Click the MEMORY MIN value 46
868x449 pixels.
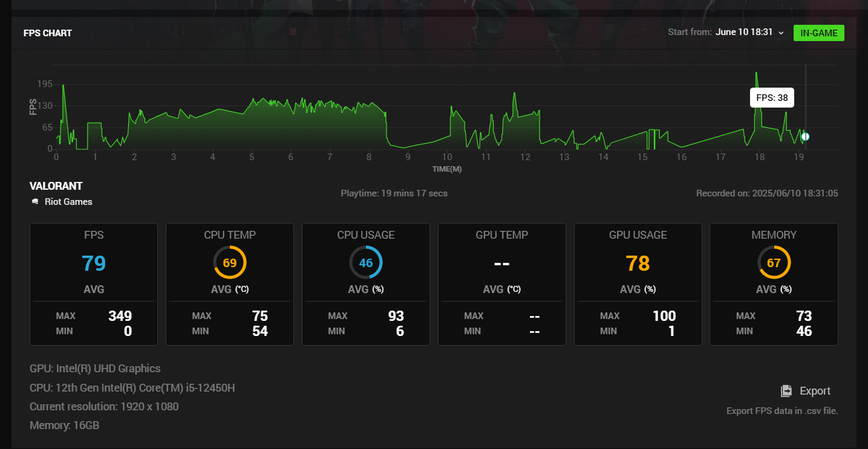[804, 331]
